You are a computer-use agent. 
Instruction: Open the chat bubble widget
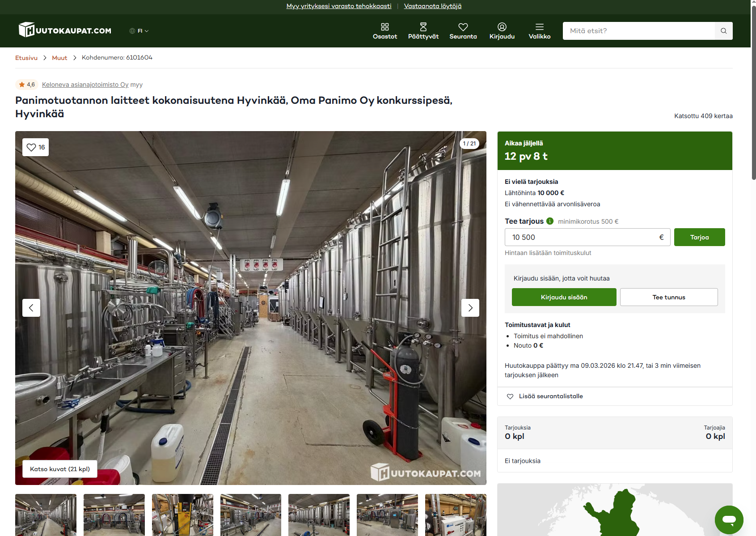pyautogui.click(x=729, y=519)
